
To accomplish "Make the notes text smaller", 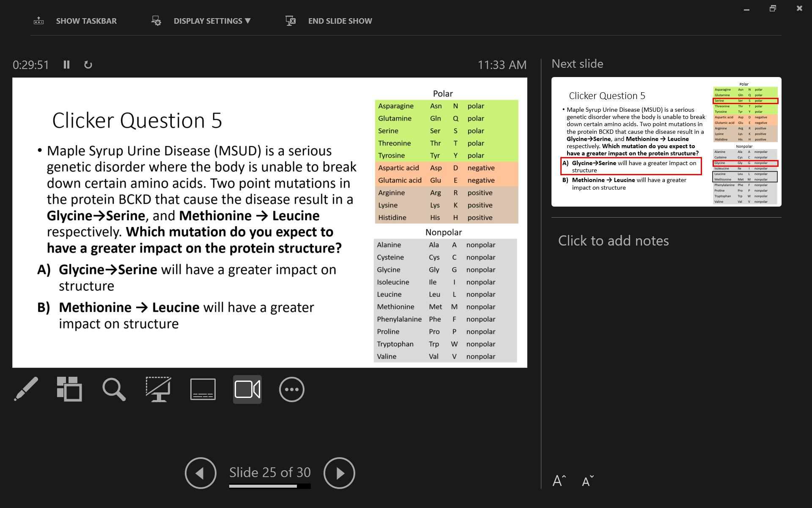I will 588,481.
